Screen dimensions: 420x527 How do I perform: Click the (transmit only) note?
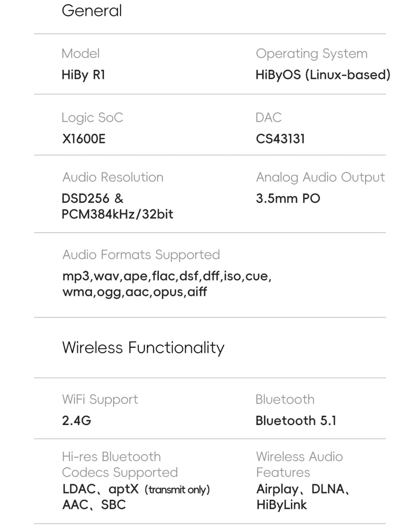pyautogui.click(x=177, y=490)
